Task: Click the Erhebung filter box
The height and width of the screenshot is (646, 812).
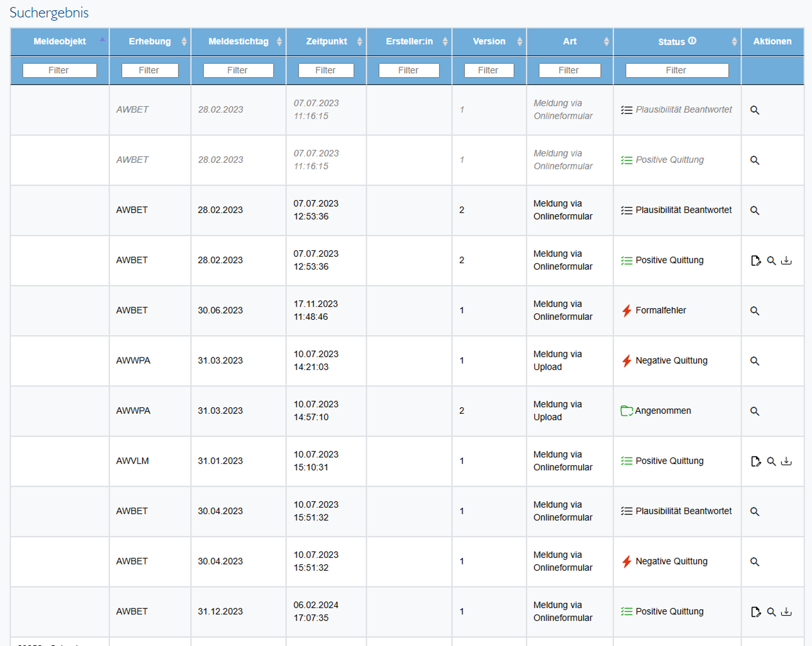Action: coord(149,70)
